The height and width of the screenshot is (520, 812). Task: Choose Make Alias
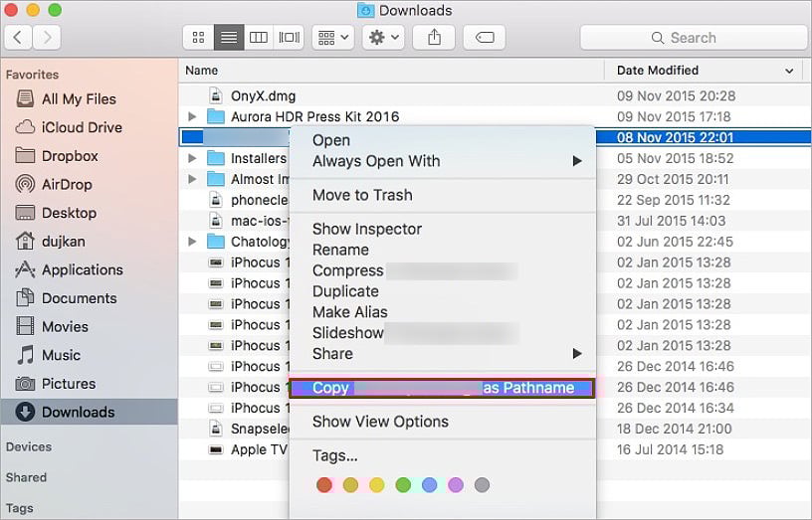pos(443,312)
